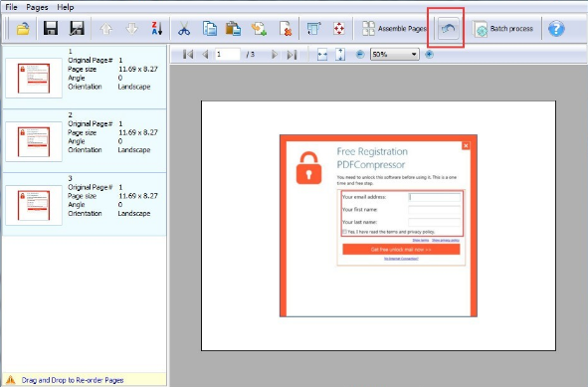Viewport: 588px width, 387px height.
Task: Open the Help menu
Action: [x=66, y=7]
